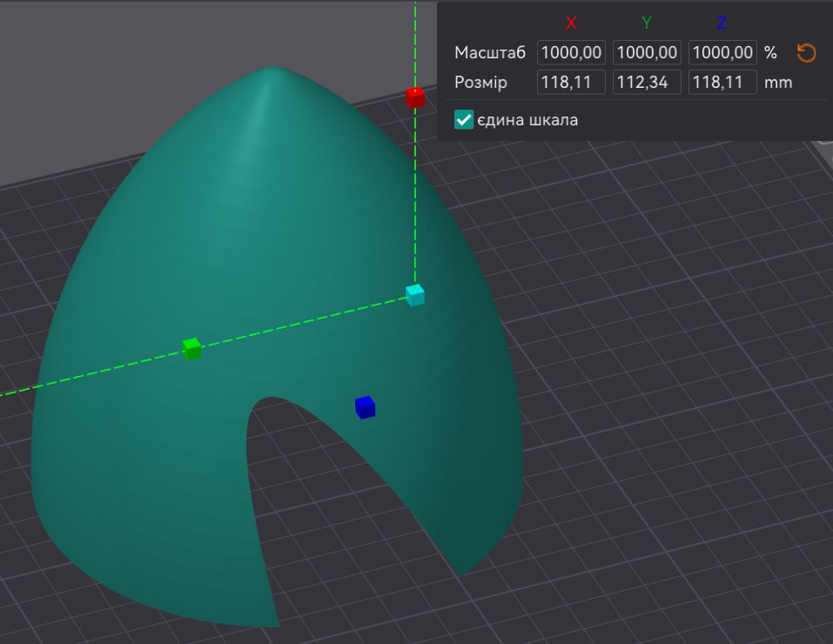Click the єдина шкала text label
Viewport: 833px width, 644px height.
click(x=527, y=120)
